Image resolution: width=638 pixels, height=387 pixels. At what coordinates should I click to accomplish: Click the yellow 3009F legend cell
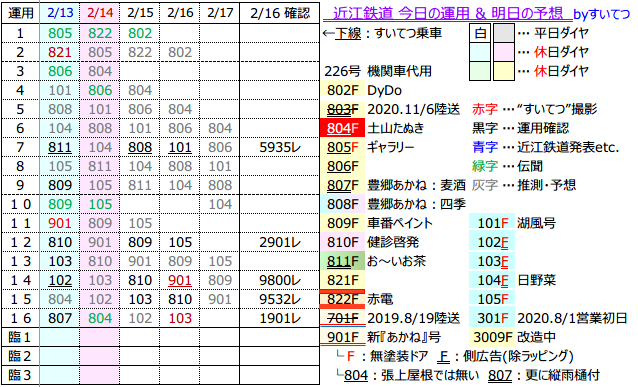pos(492,337)
